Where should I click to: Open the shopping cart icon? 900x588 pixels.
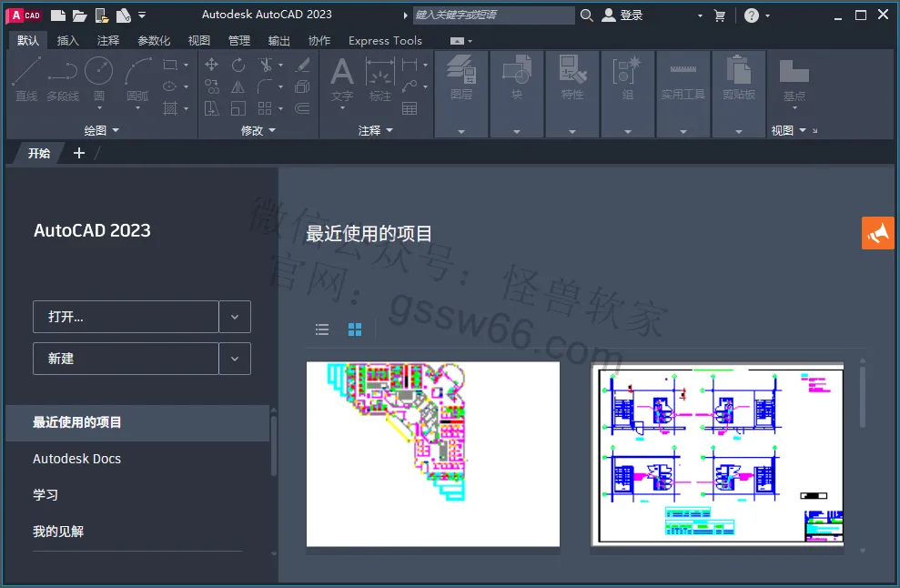tap(719, 15)
